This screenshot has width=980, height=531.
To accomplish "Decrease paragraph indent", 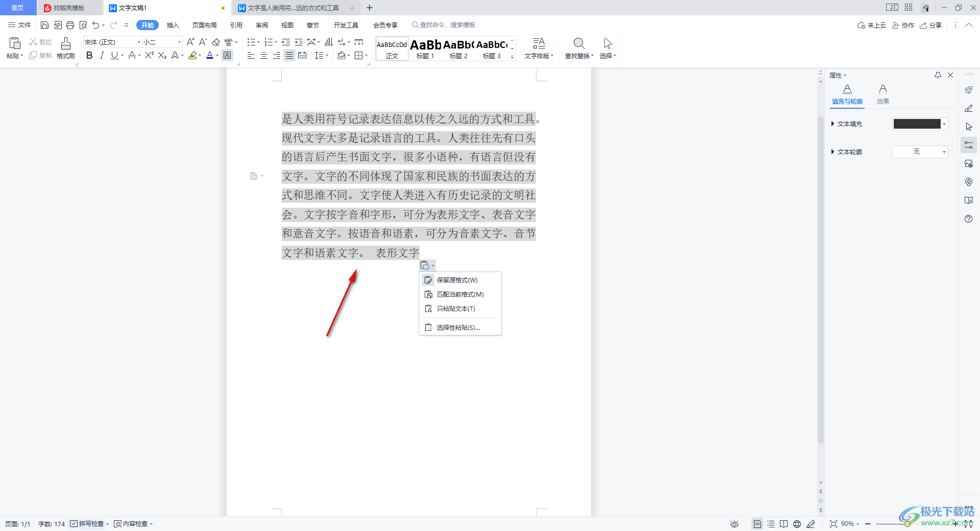I will (286, 42).
